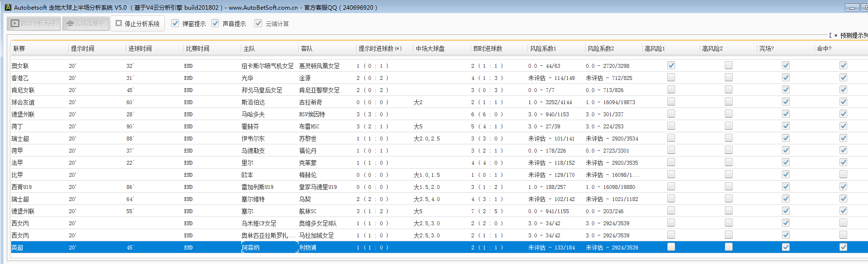Toggle 完场? checkbox in 荷丁 霍赫芬 row
868x264 pixels.
point(786,126)
